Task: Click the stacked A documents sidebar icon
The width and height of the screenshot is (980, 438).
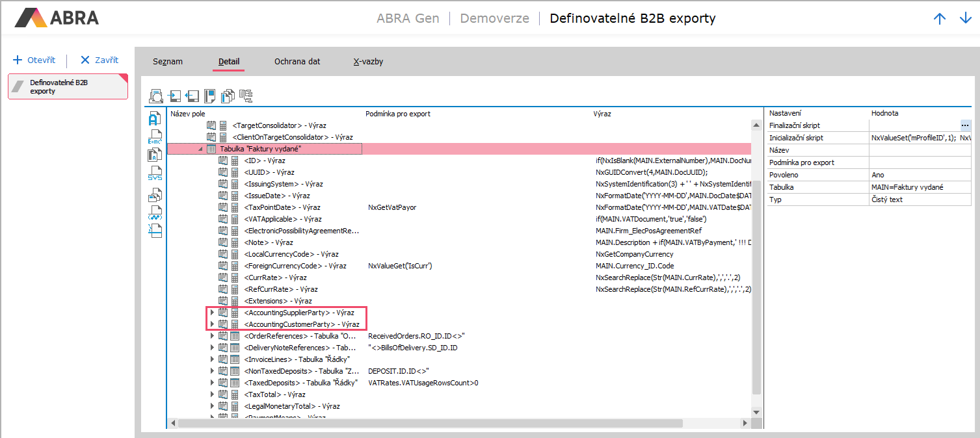Action: [x=155, y=155]
